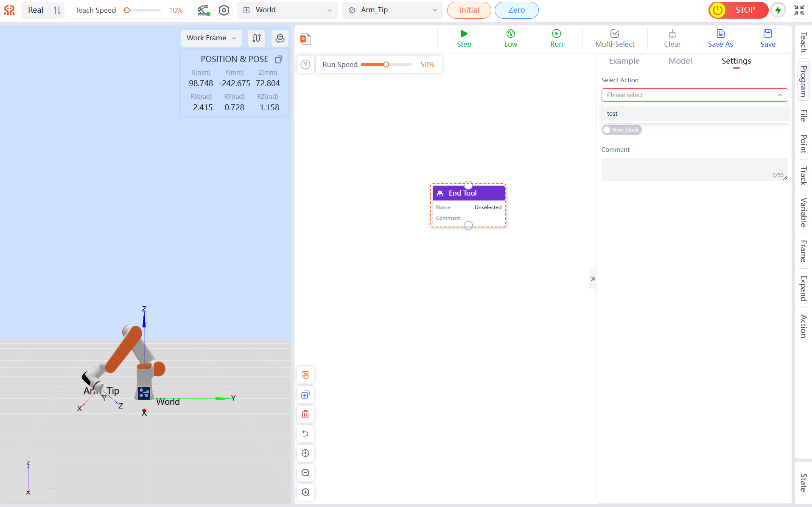Click the help question mark icon
812x507 pixels.
tap(305, 64)
